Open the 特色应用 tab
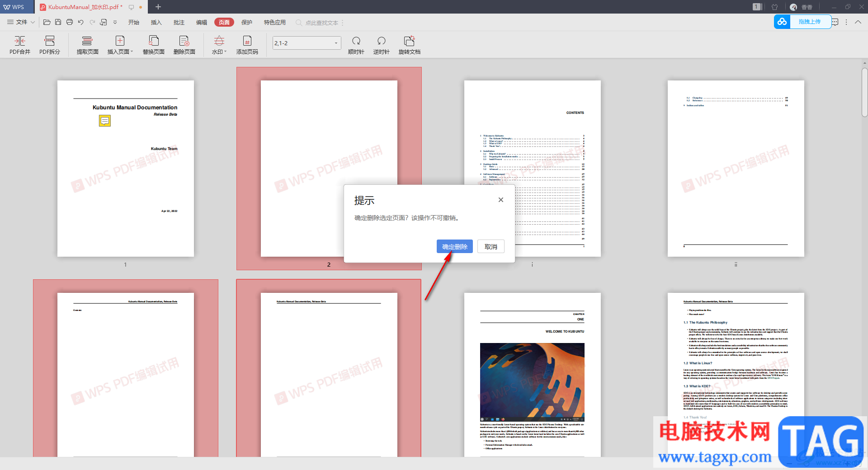868x470 pixels. click(275, 22)
